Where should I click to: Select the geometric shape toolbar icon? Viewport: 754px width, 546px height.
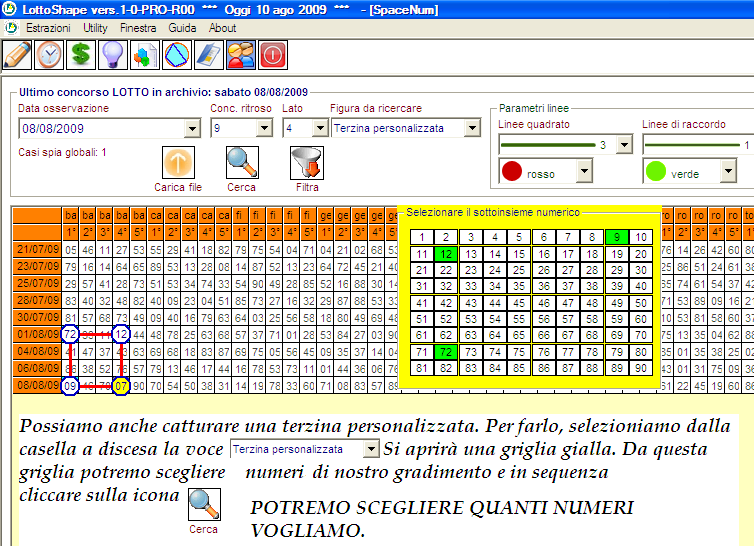[x=177, y=55]
